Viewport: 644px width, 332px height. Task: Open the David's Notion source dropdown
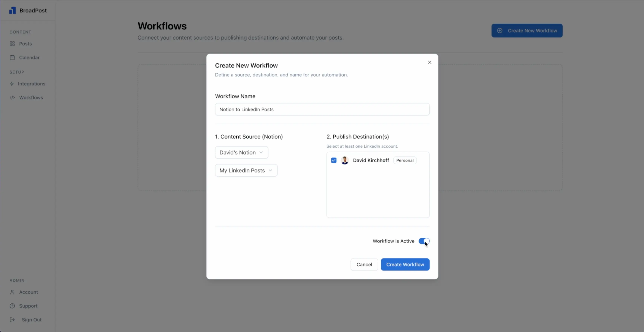(x=241, y=152)
